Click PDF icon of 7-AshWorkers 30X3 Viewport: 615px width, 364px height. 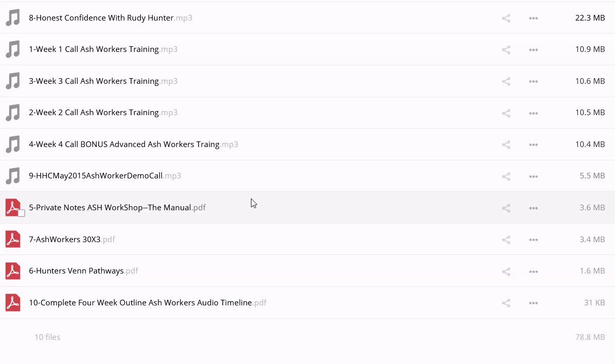point(13,240)
